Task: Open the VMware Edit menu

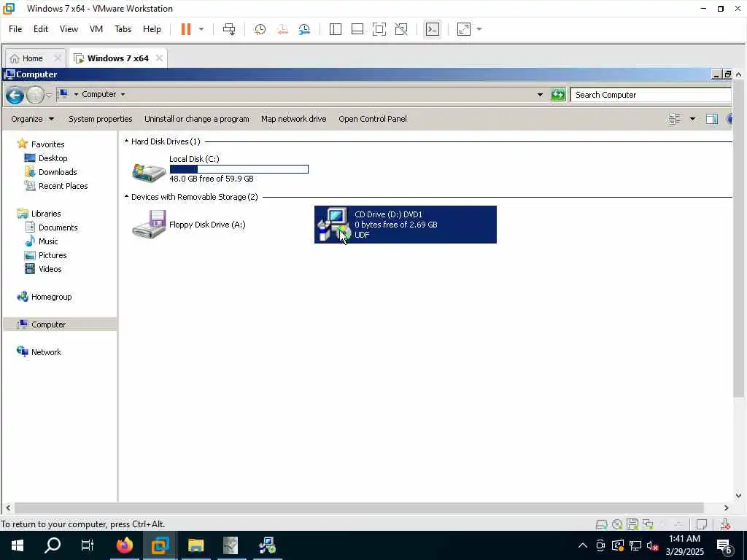Action: tap(41, 29)
